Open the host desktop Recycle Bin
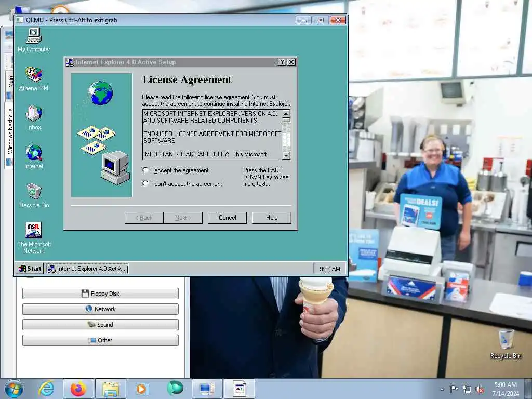This screenshot has height=399, width=532. (x=506, y=344)
